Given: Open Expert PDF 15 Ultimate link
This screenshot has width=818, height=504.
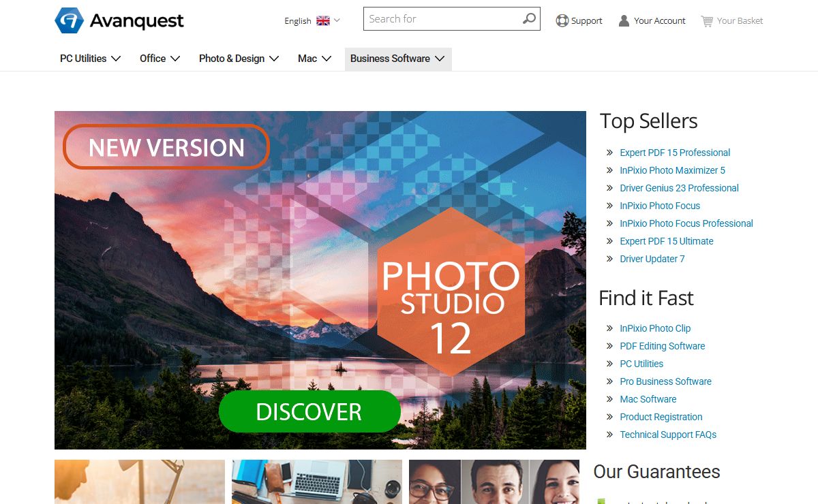Looking at the screenshot, I should point(667,241).
